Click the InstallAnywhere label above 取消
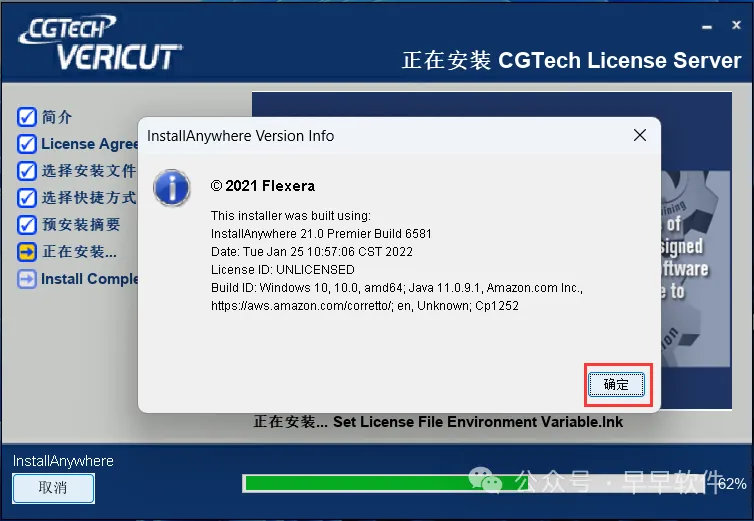Image resolution: width=754 pixels, height=521 pixels. pyautogui.click(x=63, y=461)
